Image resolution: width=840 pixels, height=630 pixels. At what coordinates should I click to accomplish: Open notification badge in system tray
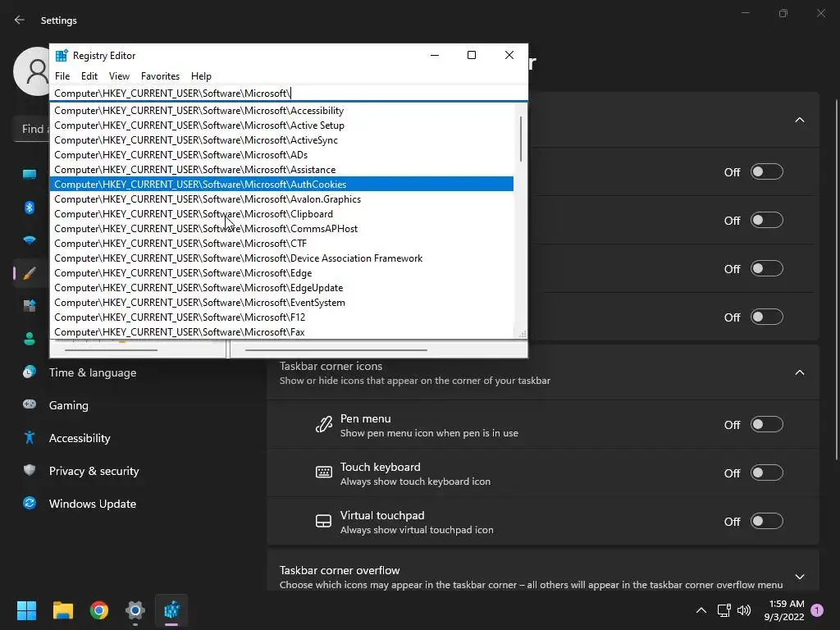click(817, 610)
